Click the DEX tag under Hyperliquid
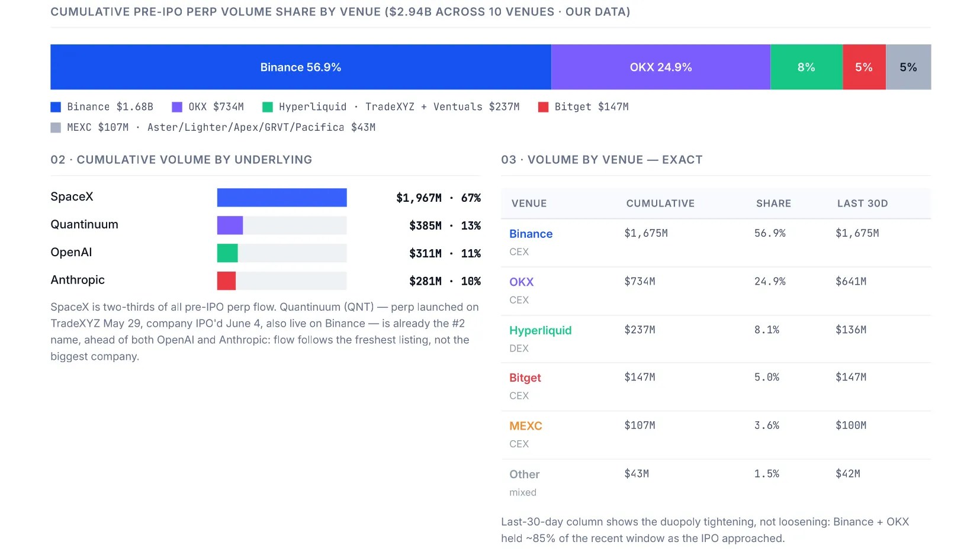This screenshot has height=558, width=980. 519,349
